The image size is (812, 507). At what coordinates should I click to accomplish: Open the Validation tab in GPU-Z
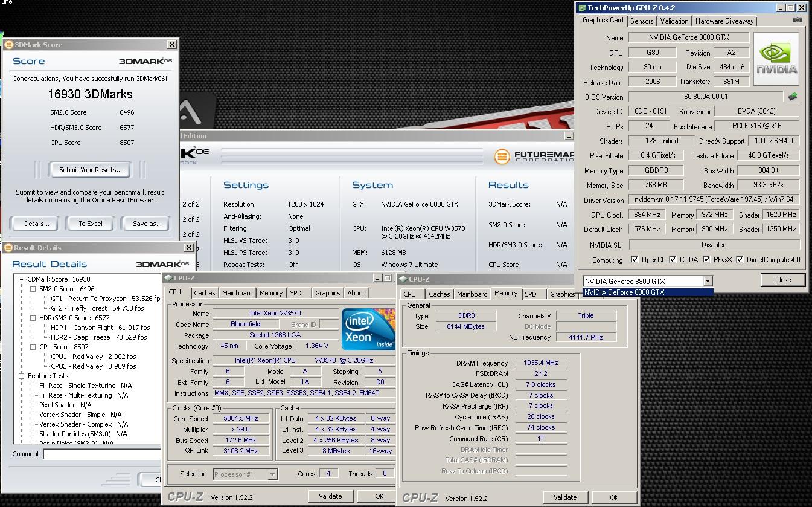click(674, 21)
